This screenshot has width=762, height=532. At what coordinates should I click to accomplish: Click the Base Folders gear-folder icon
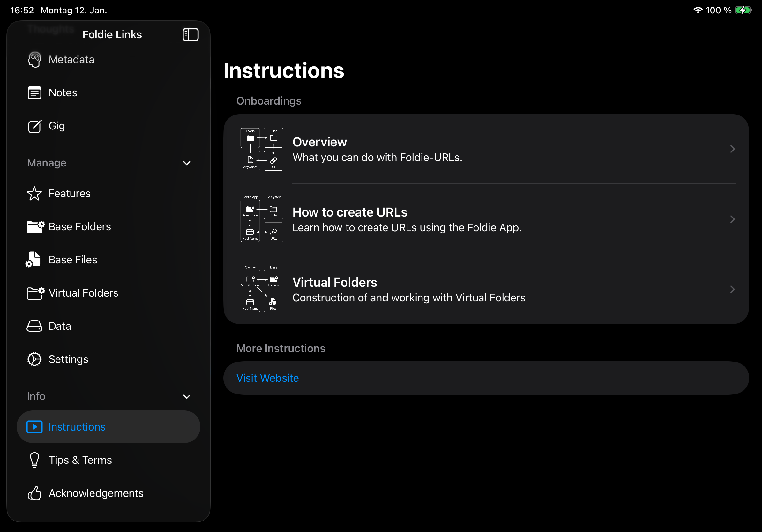tap(34, 226)
